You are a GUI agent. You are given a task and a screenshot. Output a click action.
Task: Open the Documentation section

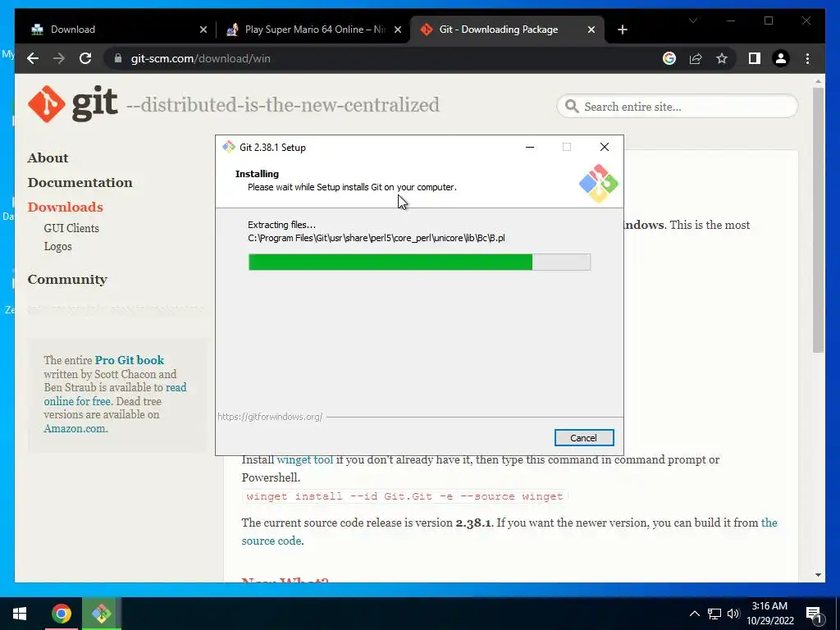80,183
